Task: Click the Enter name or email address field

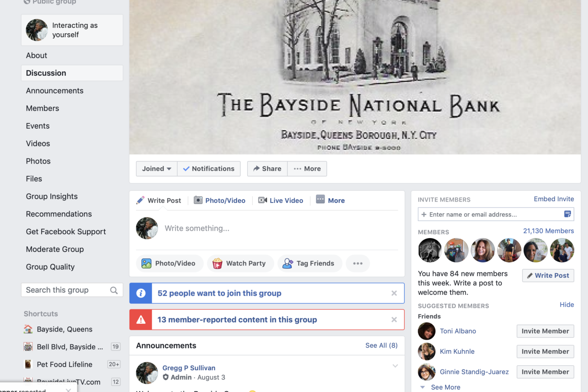Action: pos(496,214)
